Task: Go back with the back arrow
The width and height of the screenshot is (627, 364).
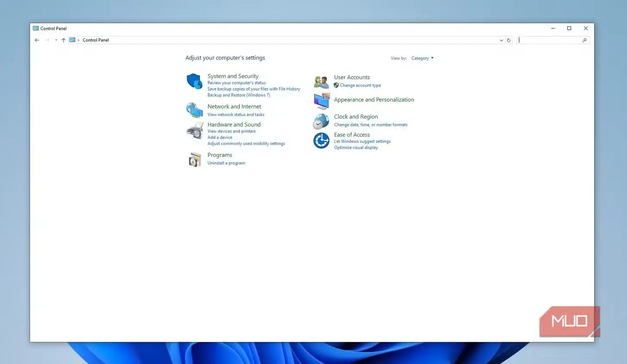Action: (37, 40)
